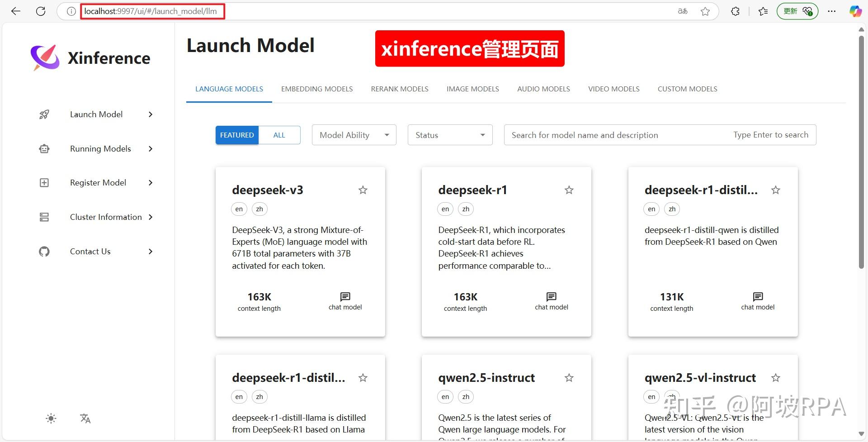Click the chat model icon on deepseek-r1
868x442 pixels.
coord(551,297)
